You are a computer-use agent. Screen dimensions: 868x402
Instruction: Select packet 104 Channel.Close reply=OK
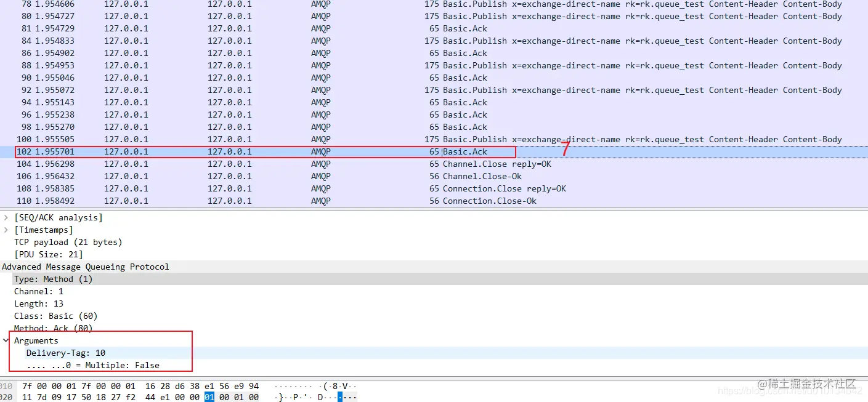tap(434, 164)
